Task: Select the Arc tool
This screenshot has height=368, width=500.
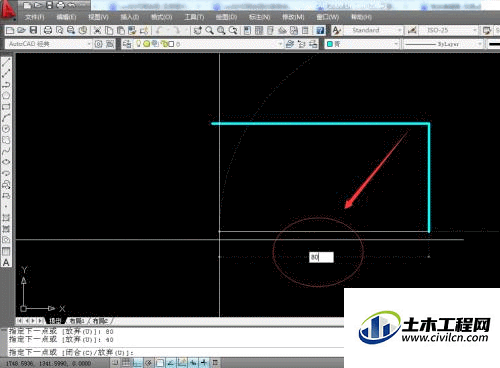Action: coord(6,118)
